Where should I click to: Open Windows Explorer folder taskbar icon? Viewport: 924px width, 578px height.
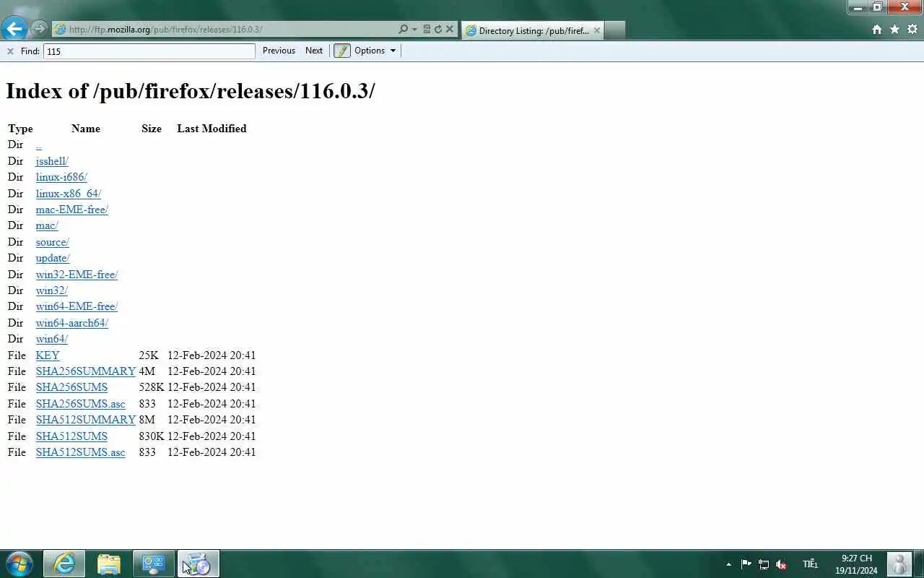click(x=109, y=564)
